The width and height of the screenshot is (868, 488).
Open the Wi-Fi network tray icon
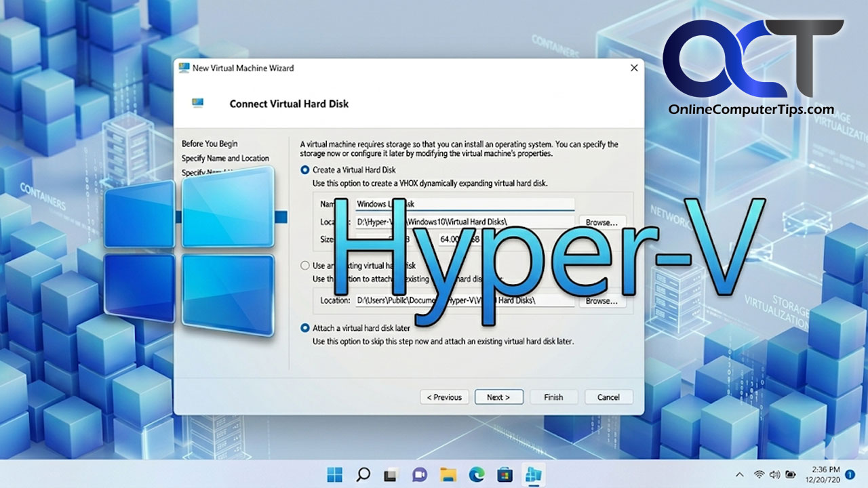pyautogui.click(x=759, y=474)
